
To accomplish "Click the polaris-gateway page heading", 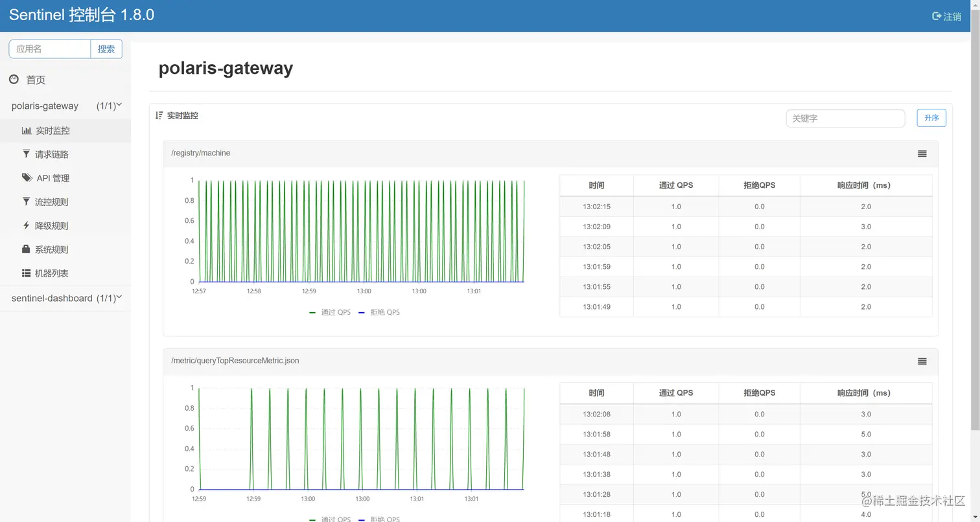I will (226, 68).
